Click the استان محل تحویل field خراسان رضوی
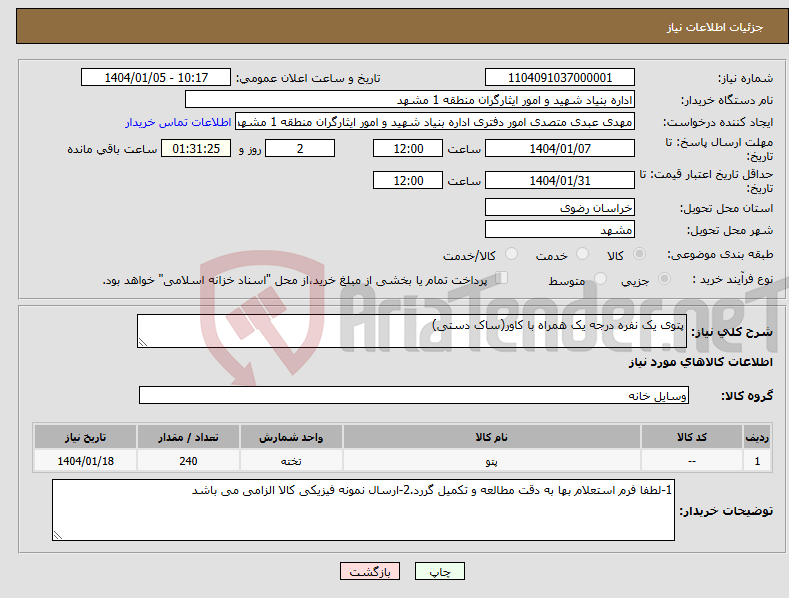This screenshot has height=598, width=789. 560,207
